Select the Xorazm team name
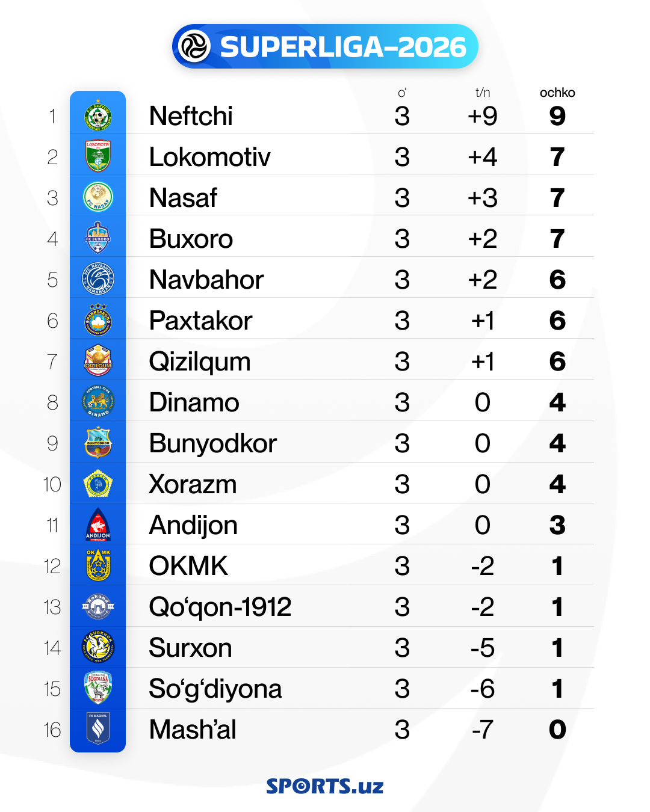 [x=193, y=484]
